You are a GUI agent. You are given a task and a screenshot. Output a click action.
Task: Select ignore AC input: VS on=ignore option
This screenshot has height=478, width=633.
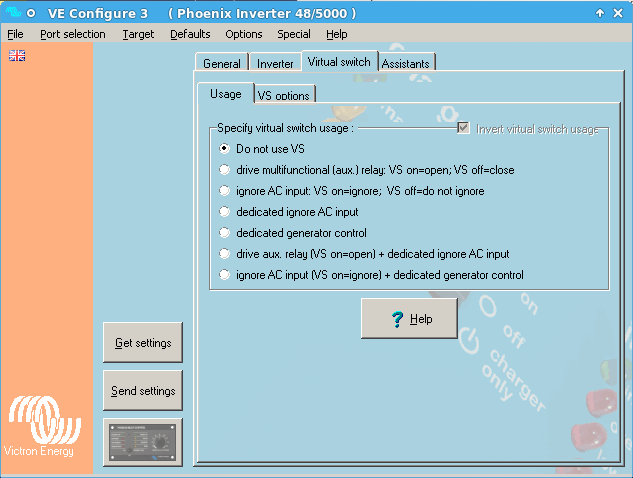pyautogui.click(x=224, y=191)
